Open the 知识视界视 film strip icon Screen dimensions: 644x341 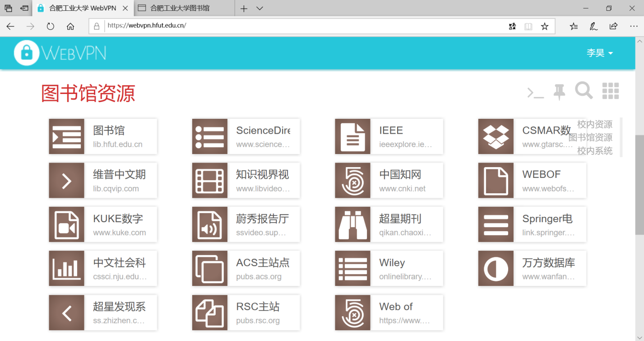coord(210,180)
